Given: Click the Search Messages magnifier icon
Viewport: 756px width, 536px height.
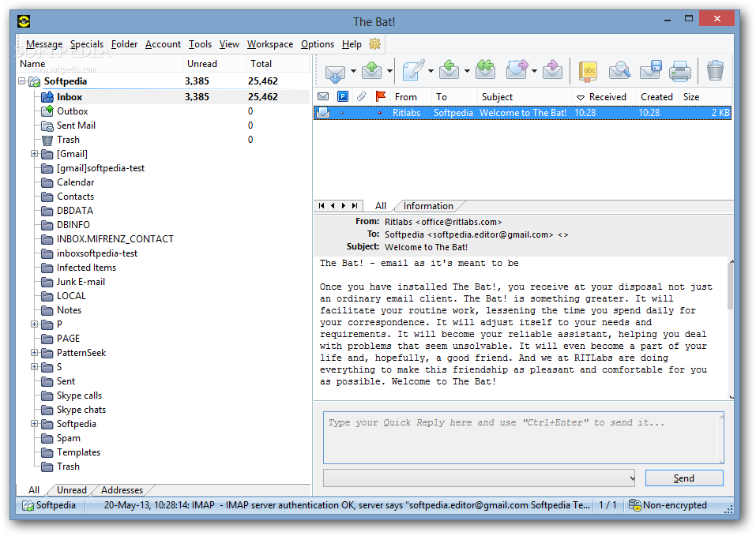Looking at the screenshot, I should pyautogui.click(x=619, y=71).
